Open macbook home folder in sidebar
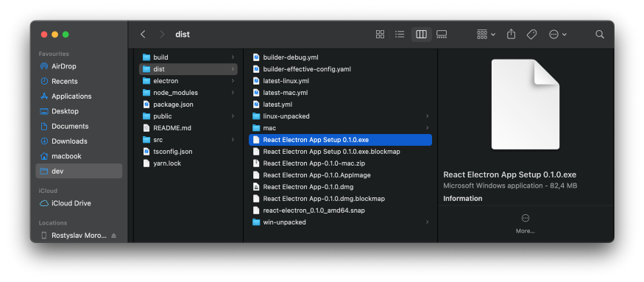 click(79, 156)
